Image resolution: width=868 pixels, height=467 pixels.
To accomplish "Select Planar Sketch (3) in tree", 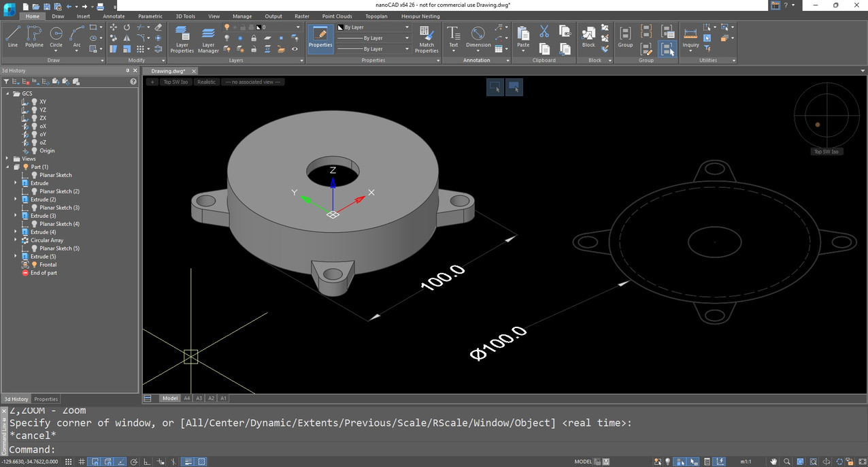I will pos(59,208).
